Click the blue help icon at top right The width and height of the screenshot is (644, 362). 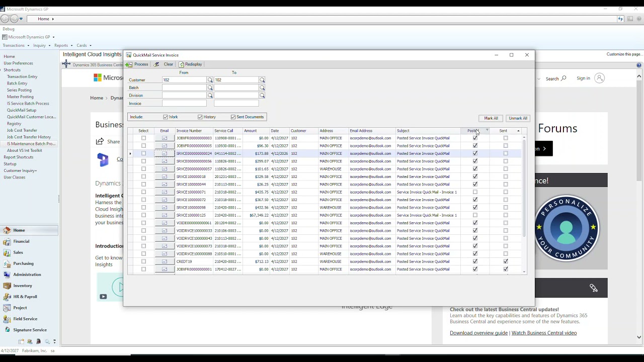(639, 65)
